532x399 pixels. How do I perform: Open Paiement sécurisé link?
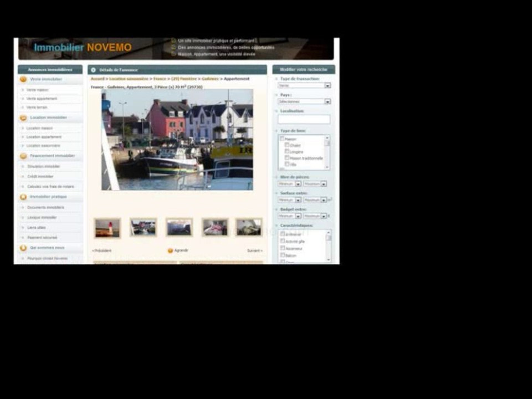coord(42,238)
